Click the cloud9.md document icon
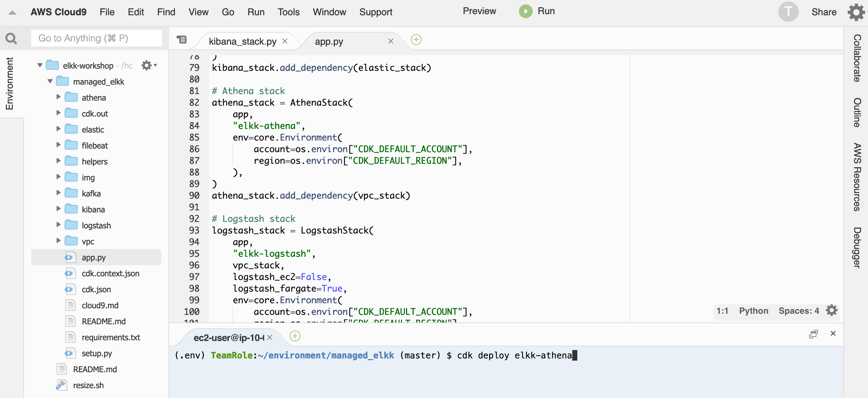Viewport: 868px width, 398px height. click(70, 305)
